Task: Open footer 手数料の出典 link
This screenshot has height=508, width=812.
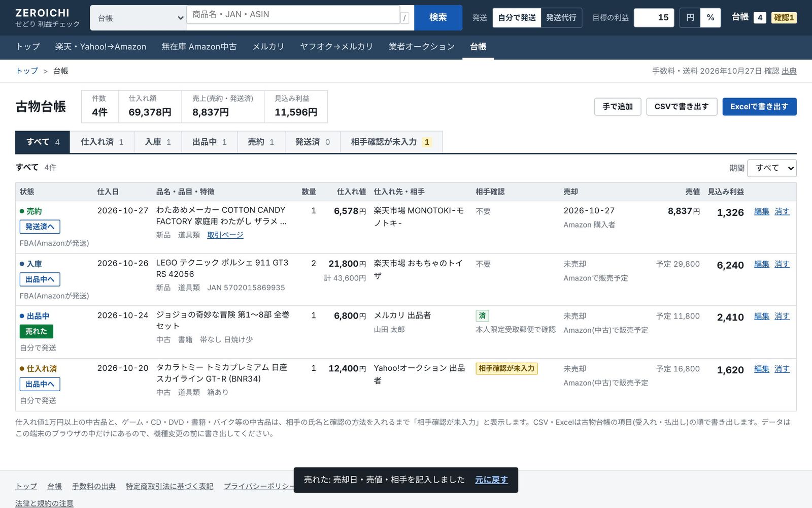Action: tap(94, 487)
